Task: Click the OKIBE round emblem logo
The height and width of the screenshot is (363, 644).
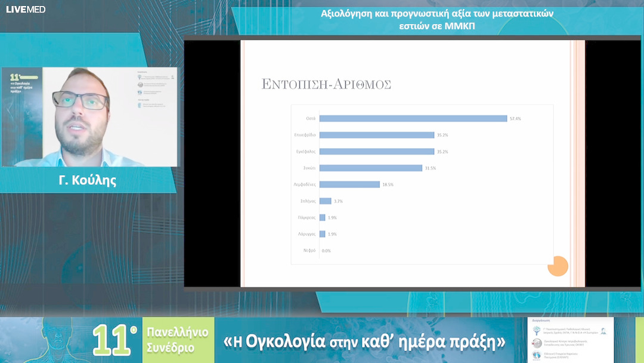Action: click(535, 343)
